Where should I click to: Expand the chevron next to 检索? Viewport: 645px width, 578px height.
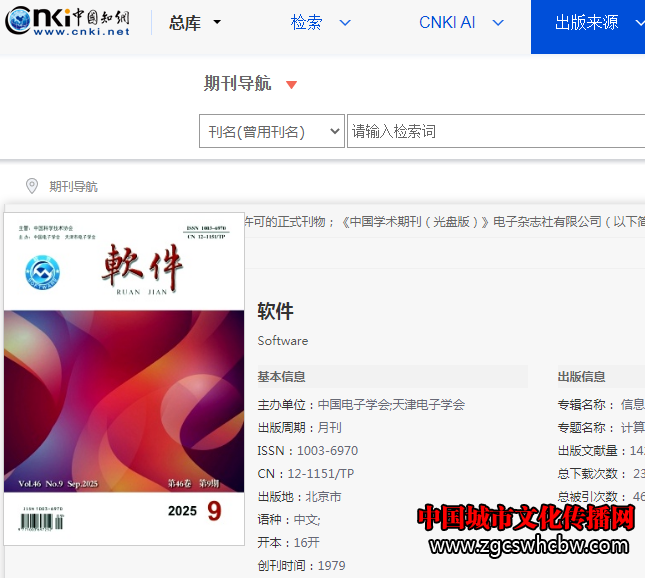coord(345,23)
